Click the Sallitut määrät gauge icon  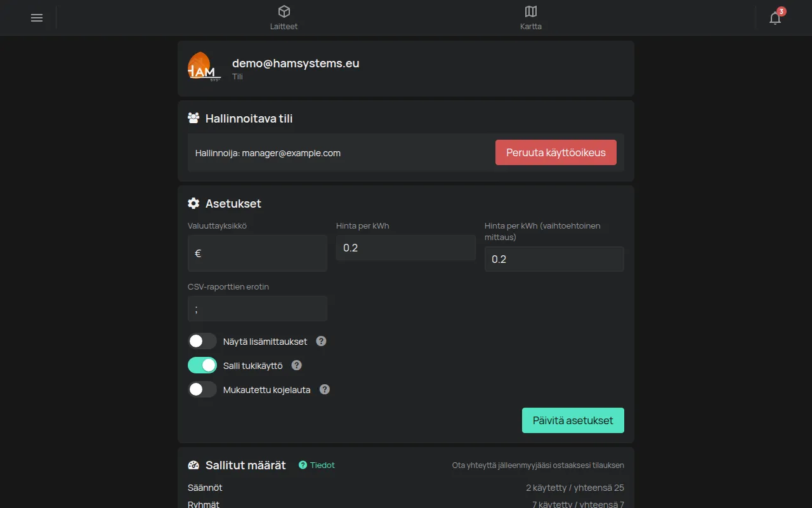pyautogui.click(x=193, y=465)
